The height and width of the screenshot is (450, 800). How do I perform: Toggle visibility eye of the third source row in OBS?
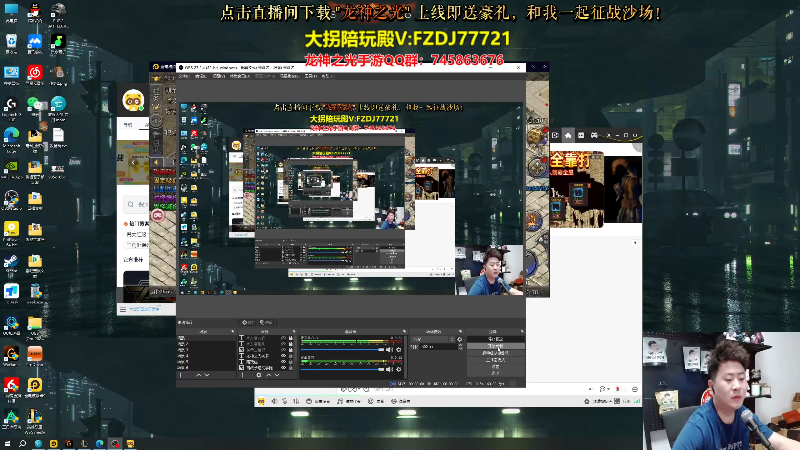pos(284,349)
